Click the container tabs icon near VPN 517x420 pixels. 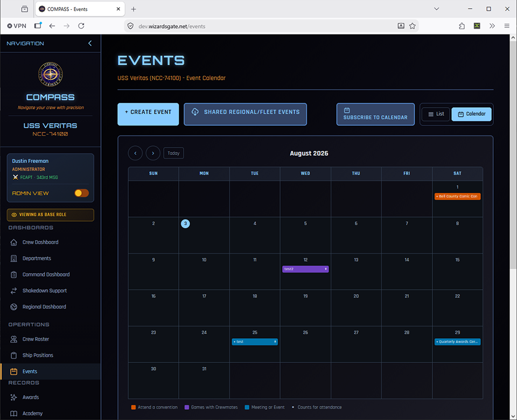[38, 26]
